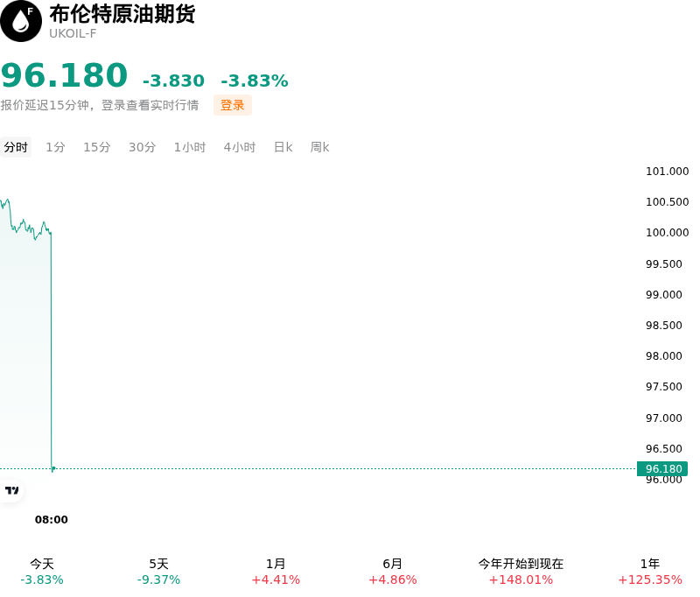Click the -3.830 price change value
The width and height of the screenshot is (700, 597).
tap(173, 81)
